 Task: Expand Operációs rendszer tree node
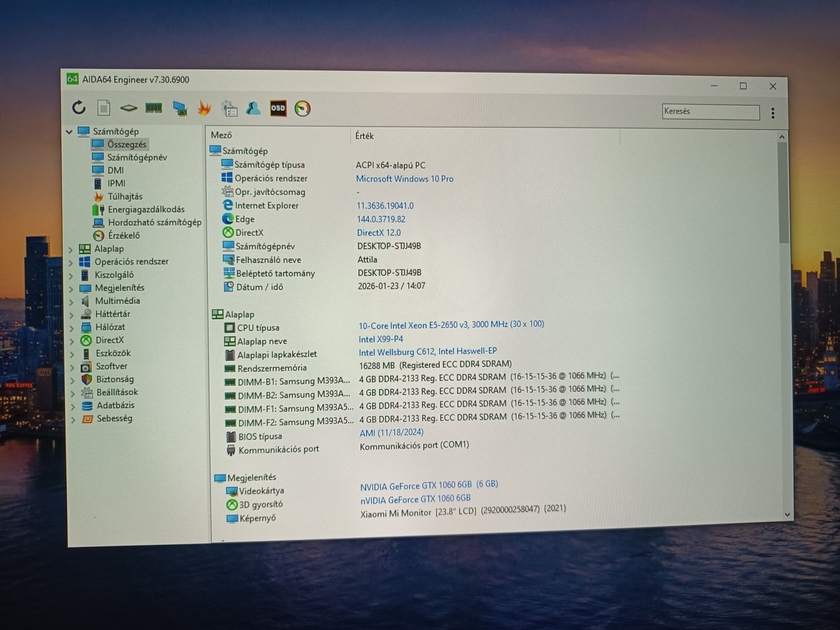70,262
